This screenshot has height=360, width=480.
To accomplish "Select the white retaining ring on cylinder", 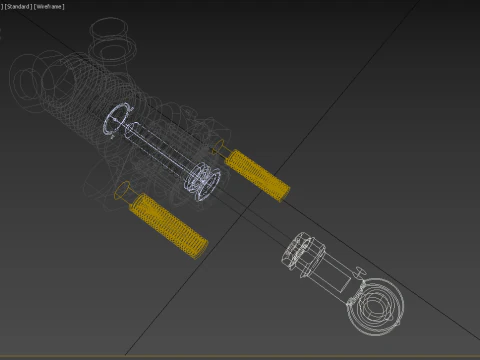I will pyautogui.click(x=117, y=120).
